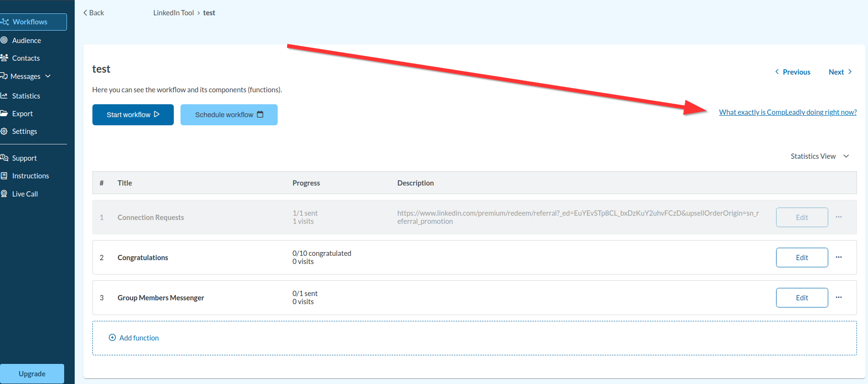
Task: Click the Settings gear icon
Action: point(4,131)
